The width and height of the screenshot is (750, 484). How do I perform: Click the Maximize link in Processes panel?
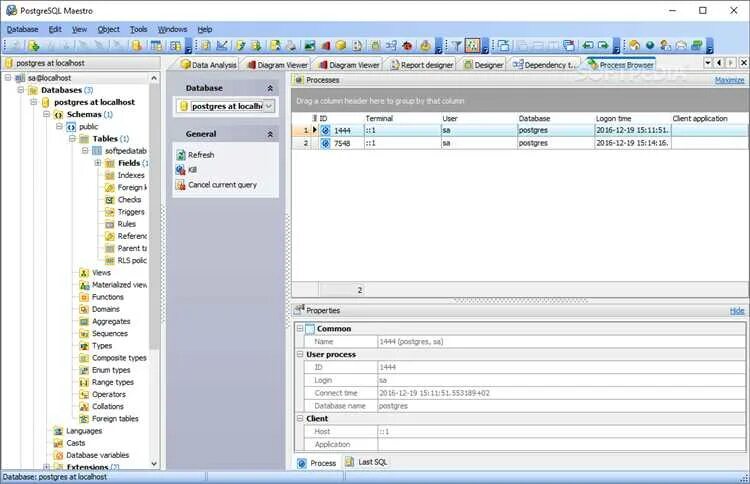729,80
